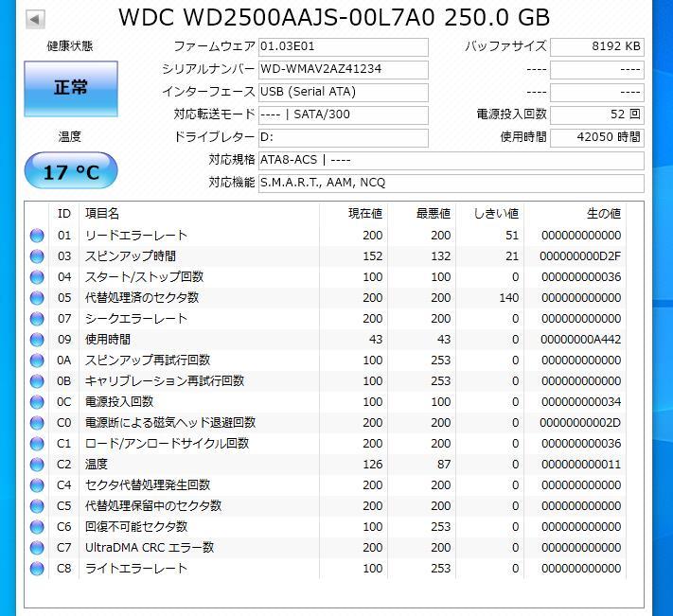Select the リードエラーレート row name
Image resolution: width=673 pixels, height=616 pixels.
tap(136, 236)
